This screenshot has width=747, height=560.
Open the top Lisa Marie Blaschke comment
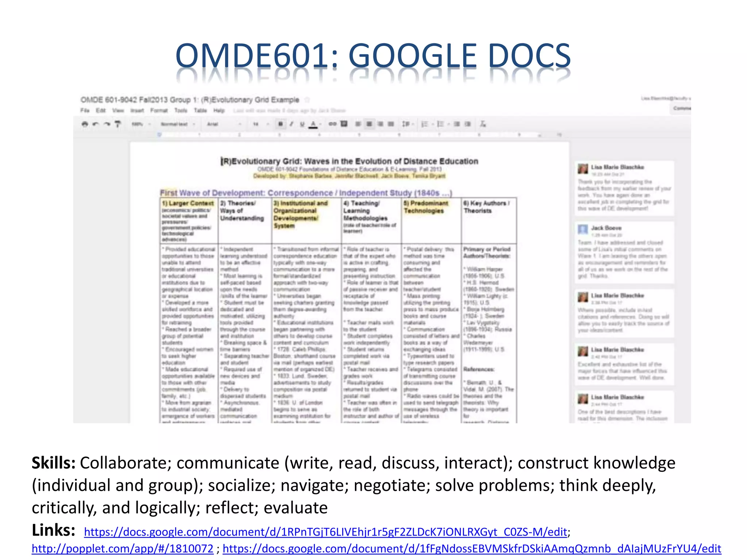(624, 188)
